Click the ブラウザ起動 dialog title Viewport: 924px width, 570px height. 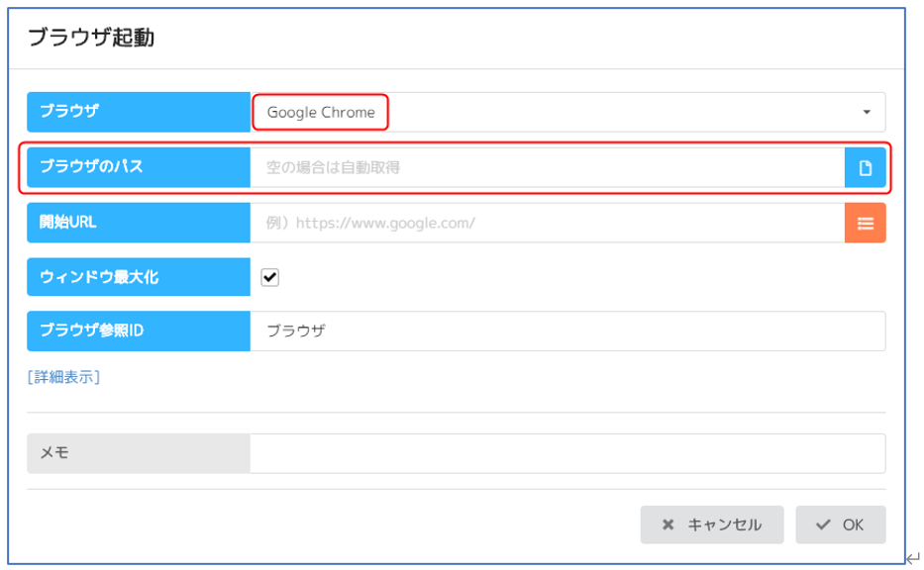tap(91, 37)
